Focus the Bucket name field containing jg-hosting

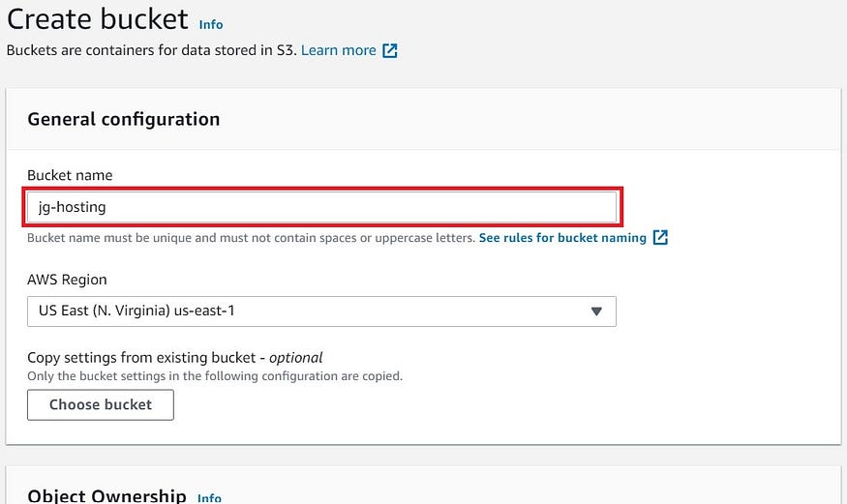(321, 207)
